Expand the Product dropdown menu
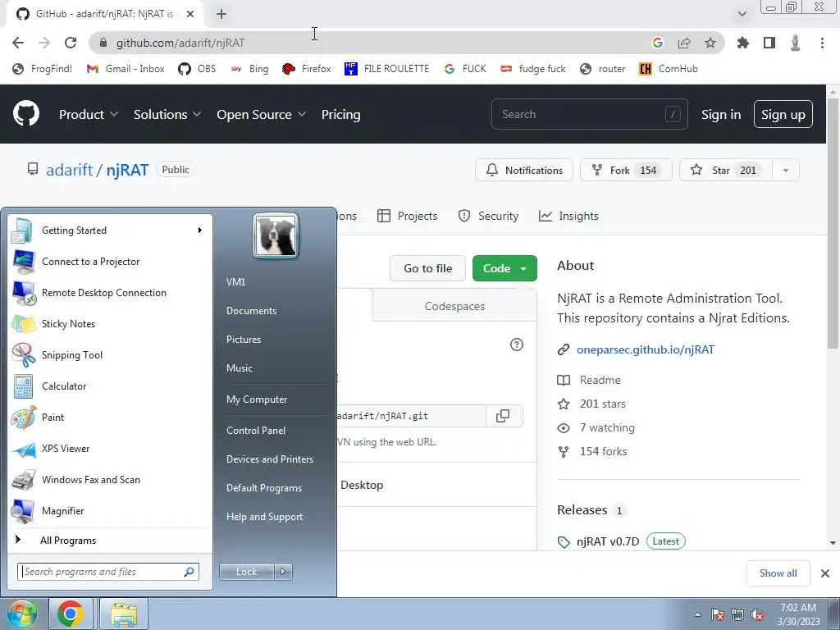Viewport: 840px width, 630px height. (89, 115)
